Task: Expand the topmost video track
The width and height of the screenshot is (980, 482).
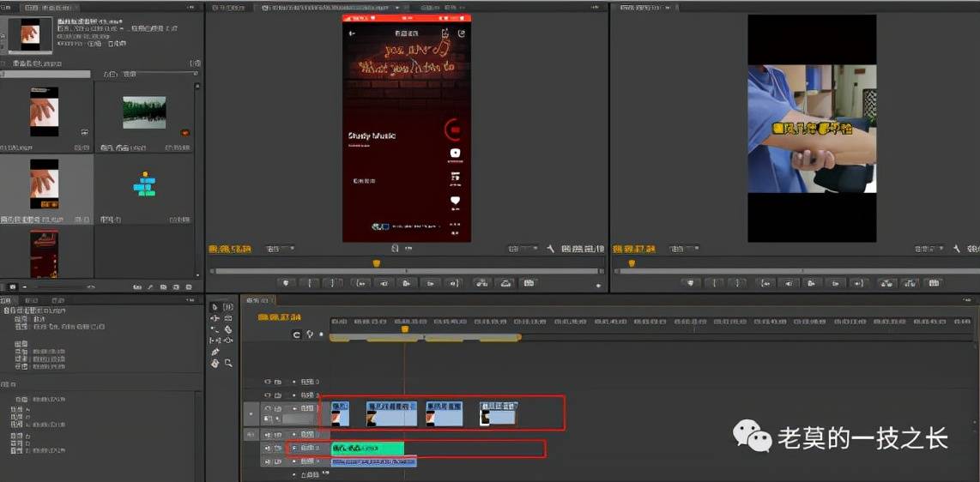Action: (x=293, y=382)
